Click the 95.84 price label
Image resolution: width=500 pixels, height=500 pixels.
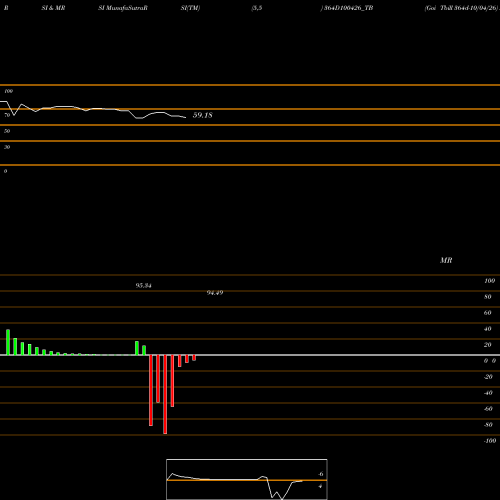[x=144, y=286]
